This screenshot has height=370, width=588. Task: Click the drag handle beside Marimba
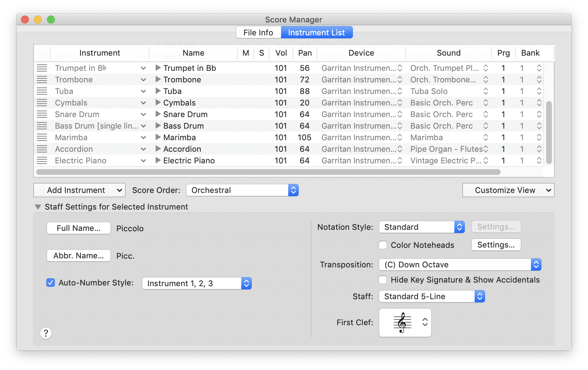[42, 137]
